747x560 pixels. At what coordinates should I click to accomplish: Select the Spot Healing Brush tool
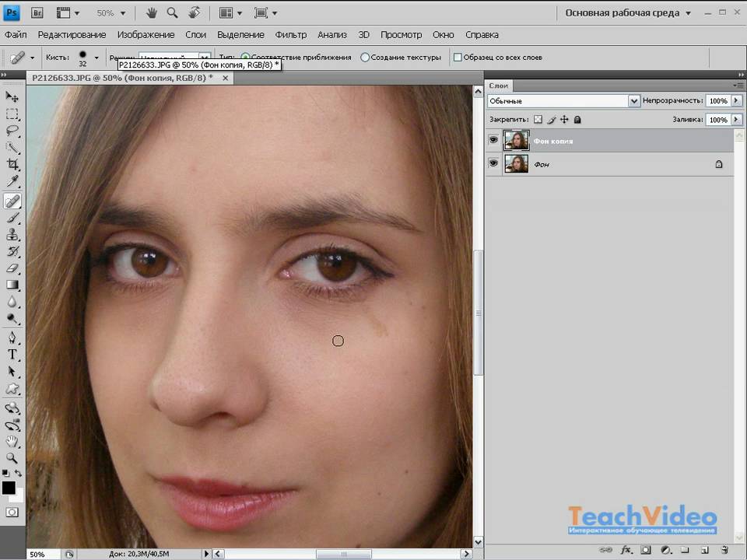tap(12, 201)
